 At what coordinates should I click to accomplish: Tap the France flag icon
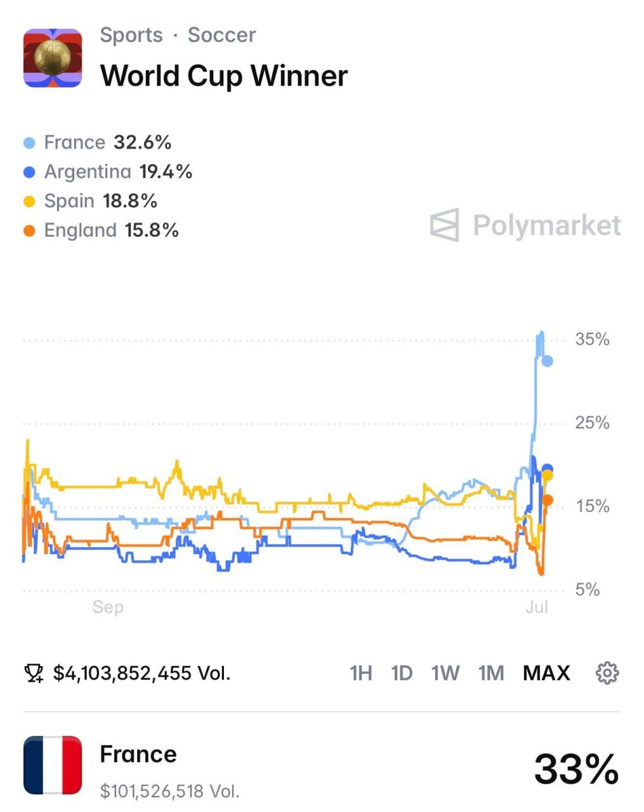(53, 765)
